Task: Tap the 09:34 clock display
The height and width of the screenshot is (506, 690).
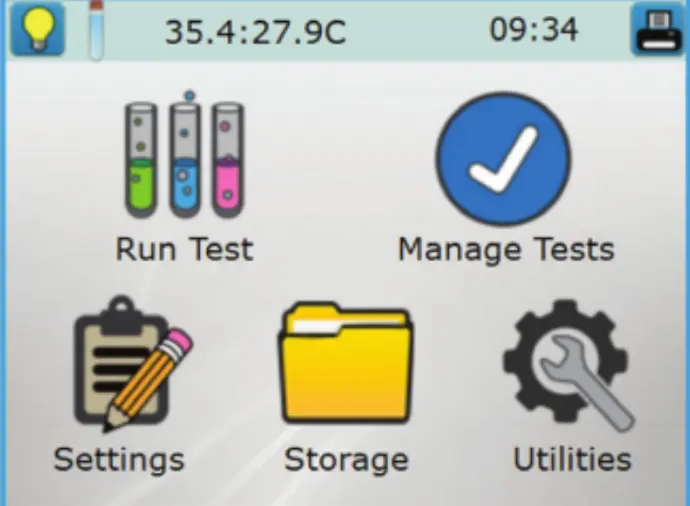Action: (x=533, y=30)
